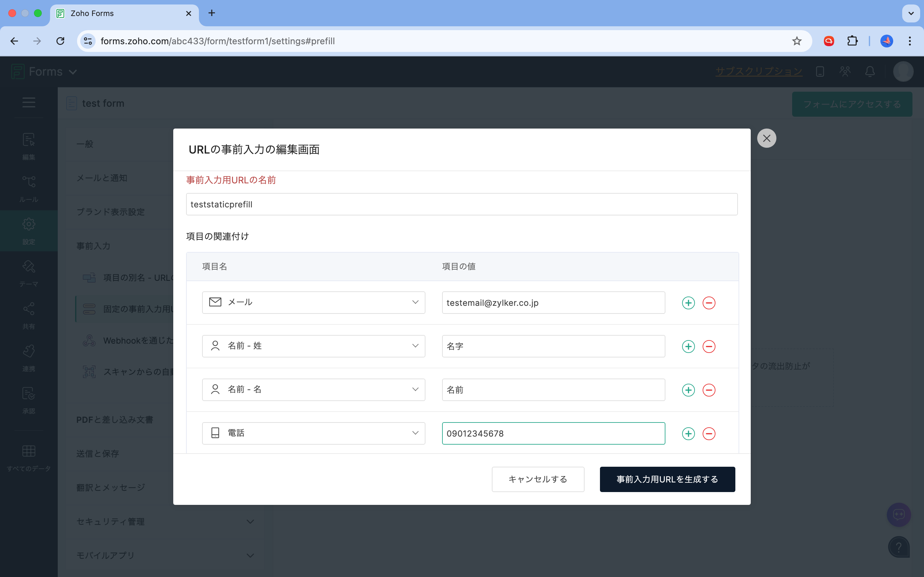The width and height of the screenshot is (924, 577).
Task: Remove the メール mapping row via minus icon
Action: [709, 303]
